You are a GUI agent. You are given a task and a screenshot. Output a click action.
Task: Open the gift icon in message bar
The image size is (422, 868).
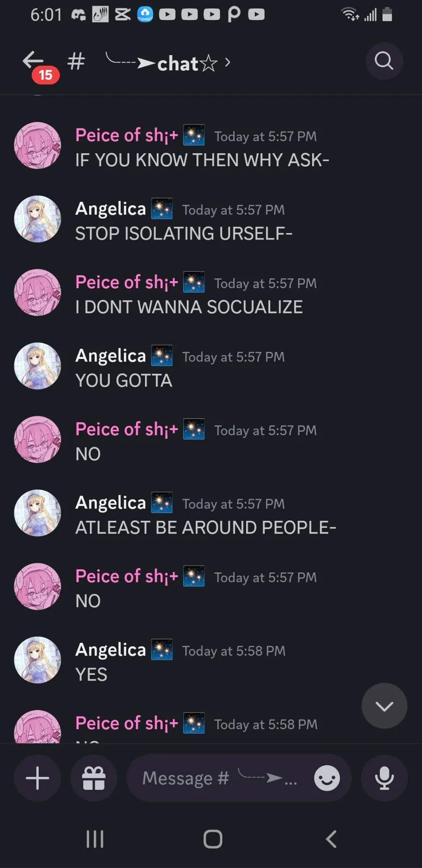tap(94, 778)
